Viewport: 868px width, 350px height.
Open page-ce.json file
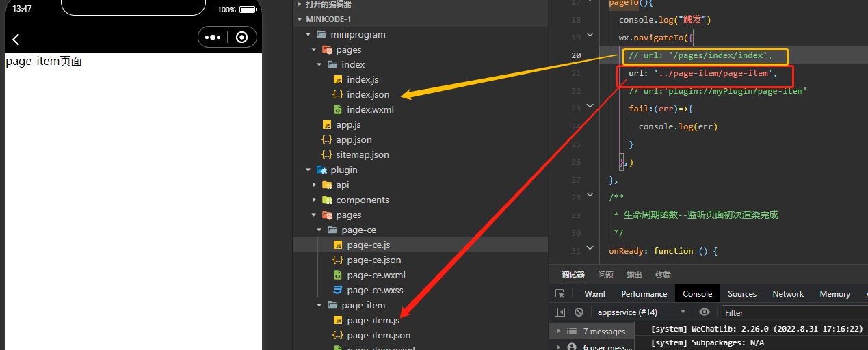coord(374,260)
